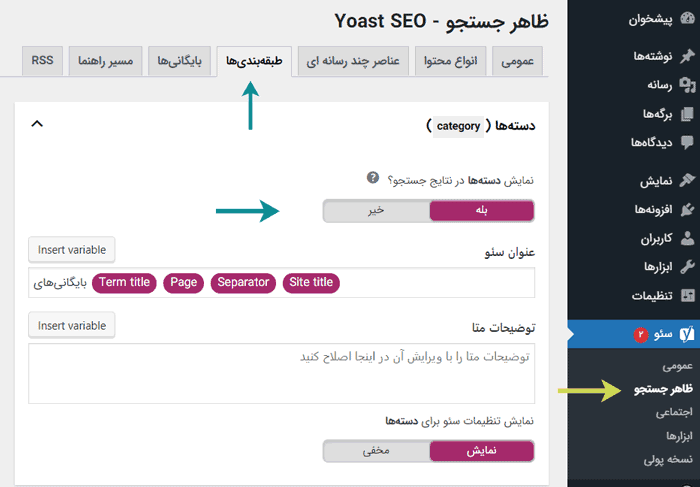
Task: Switch to the RSS tab
Action: pos(42,61)
